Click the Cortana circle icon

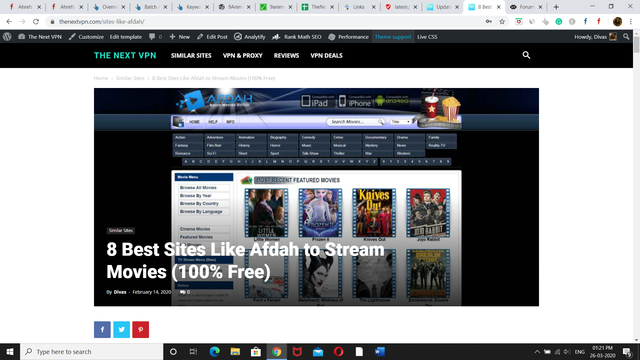click(173, 351)
